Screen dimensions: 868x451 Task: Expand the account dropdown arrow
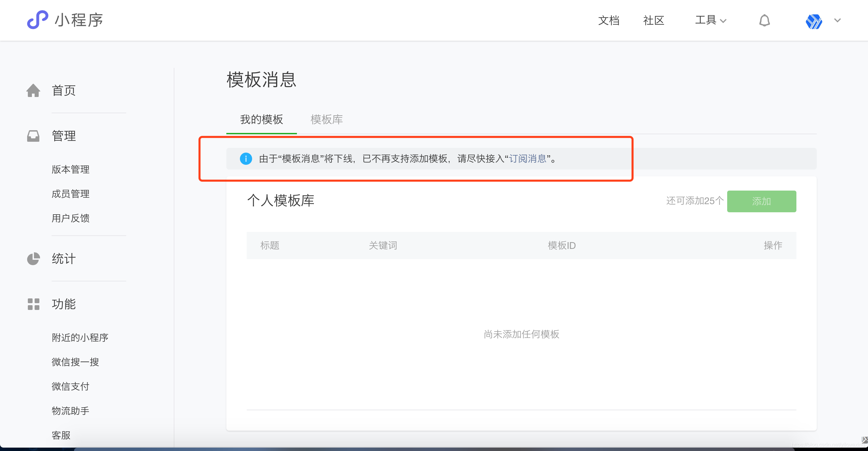[837, 20]
